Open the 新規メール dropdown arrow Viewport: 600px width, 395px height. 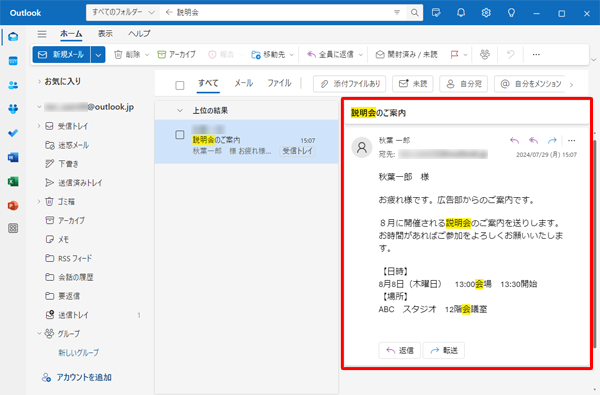98,55
